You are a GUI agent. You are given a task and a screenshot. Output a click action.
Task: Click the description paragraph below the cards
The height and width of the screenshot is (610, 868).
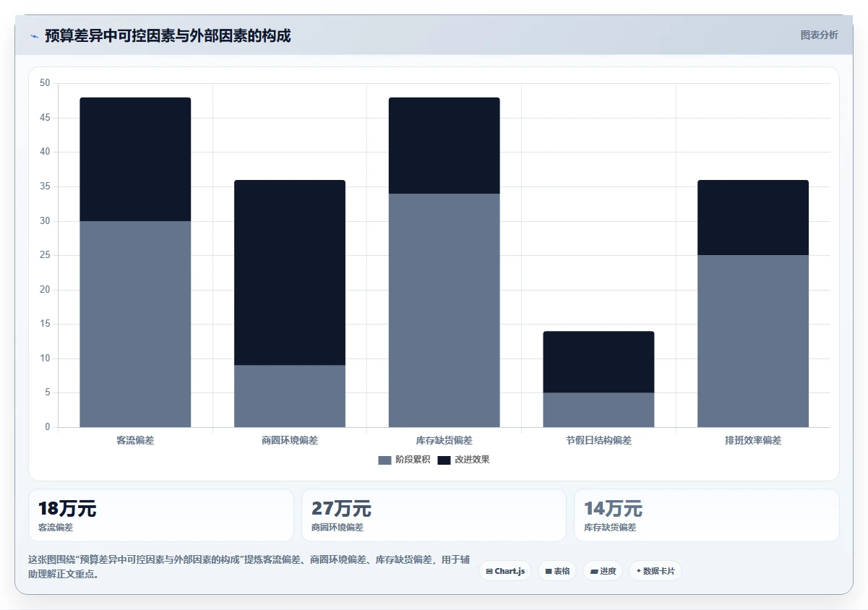249,567
